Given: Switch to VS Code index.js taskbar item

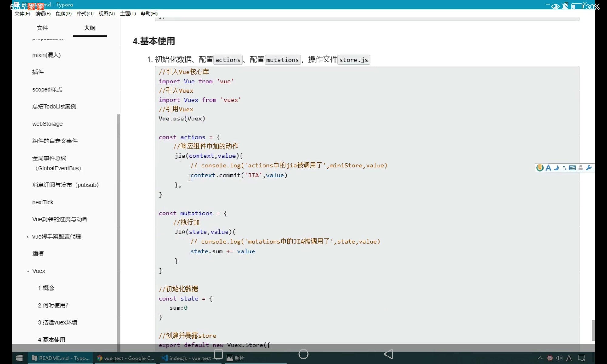Looking at the screenshot, I should [x=186, y=358].
